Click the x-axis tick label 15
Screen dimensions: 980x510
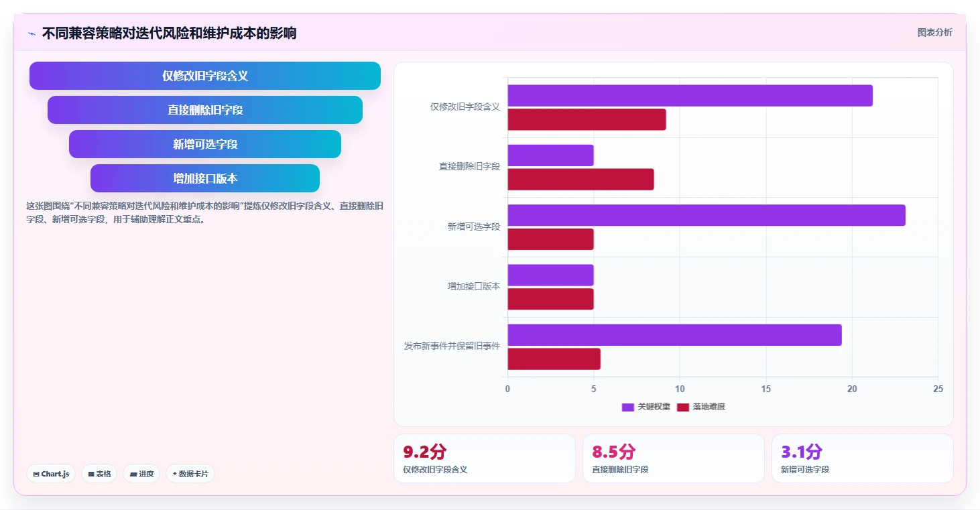click(765, 389)
